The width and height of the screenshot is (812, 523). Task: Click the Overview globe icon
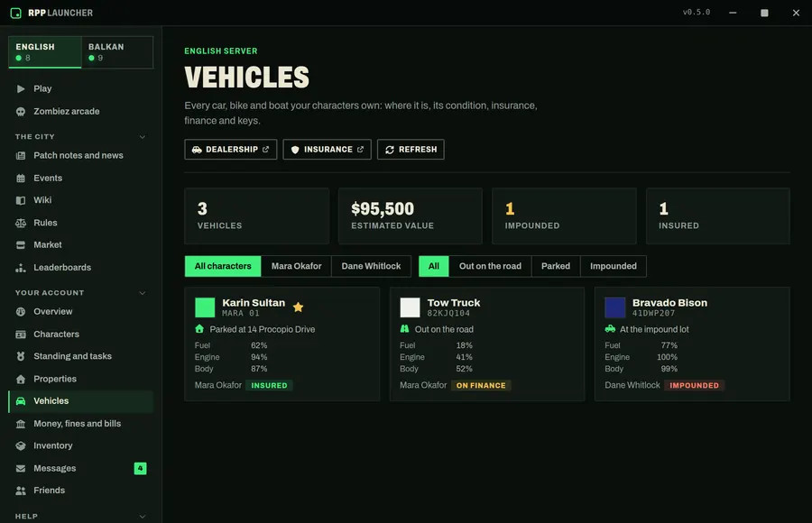coord(21,312)
